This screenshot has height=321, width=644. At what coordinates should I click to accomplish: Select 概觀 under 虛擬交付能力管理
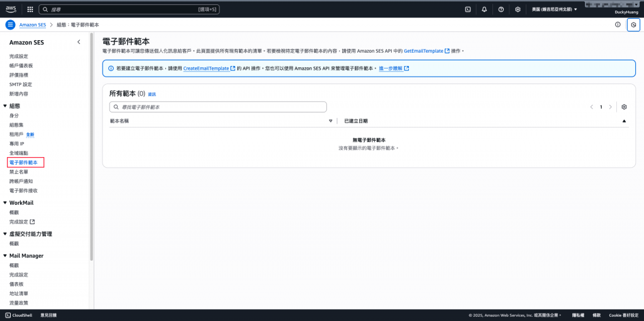point(14,243)
